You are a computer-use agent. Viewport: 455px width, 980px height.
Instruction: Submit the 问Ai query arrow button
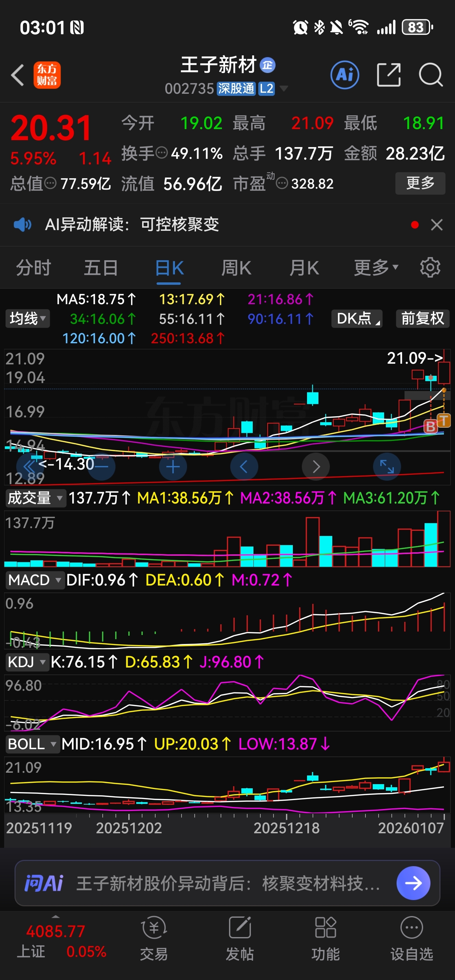(413, 883)
